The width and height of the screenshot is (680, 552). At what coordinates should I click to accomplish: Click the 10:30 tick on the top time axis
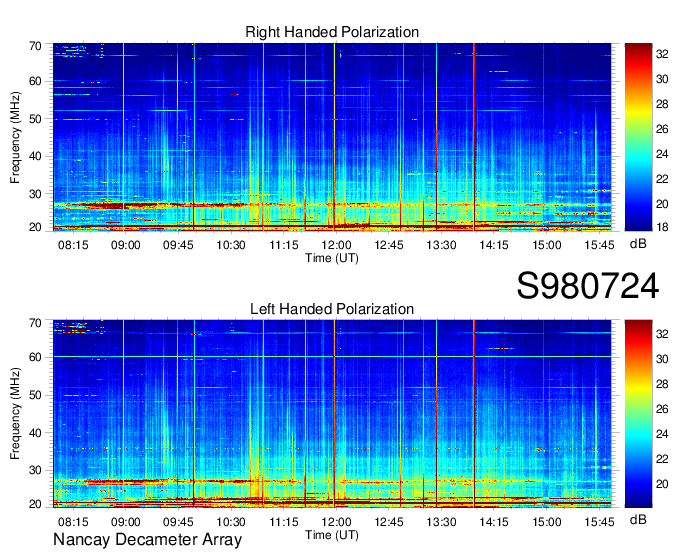(x=231, y=245)
